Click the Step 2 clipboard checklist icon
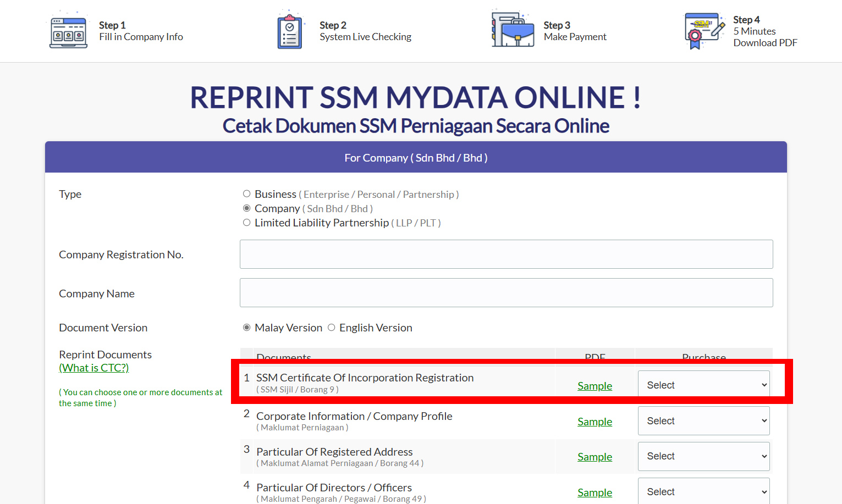842x504 pixels. (289, 32)
